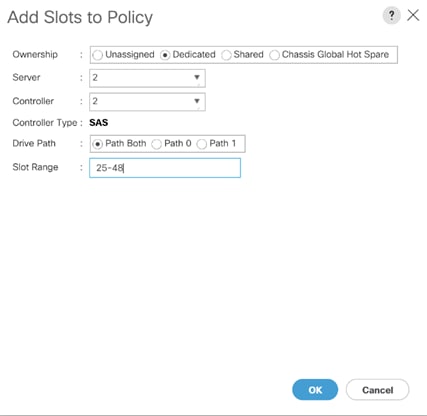This screenshot has width=427, height=416.
Task: Click the Slot Range label
Action: (35, 167)
